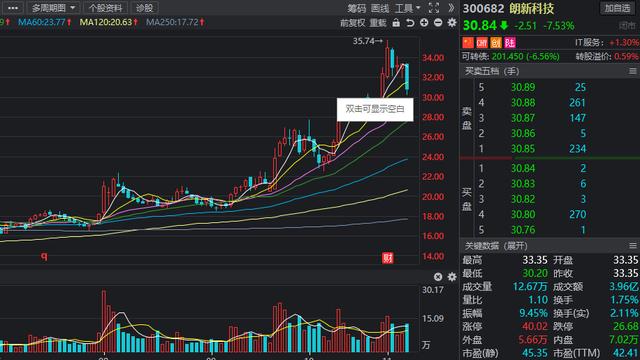This screenshot has width=640, height=360.
Task: Click the sell level 2 price 30.86
Action: pyautogui.click(x=523, y=133)
